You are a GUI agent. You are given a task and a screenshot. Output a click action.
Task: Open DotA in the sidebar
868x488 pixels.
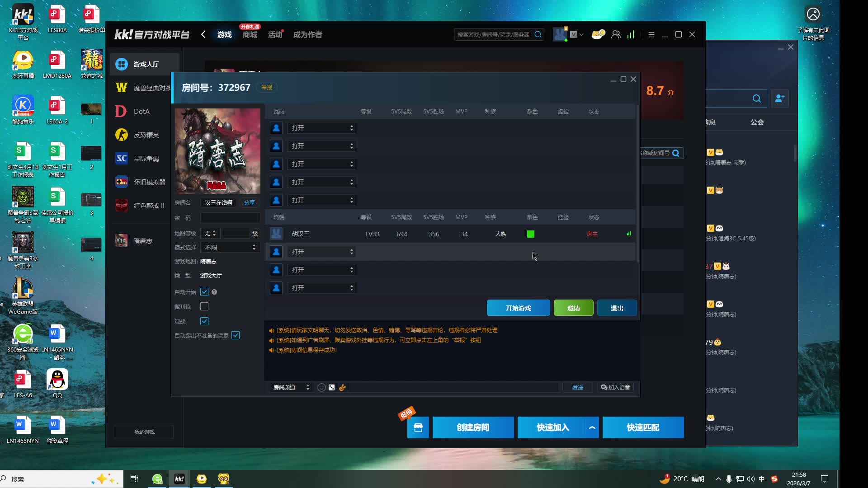(x=141, y=111)
